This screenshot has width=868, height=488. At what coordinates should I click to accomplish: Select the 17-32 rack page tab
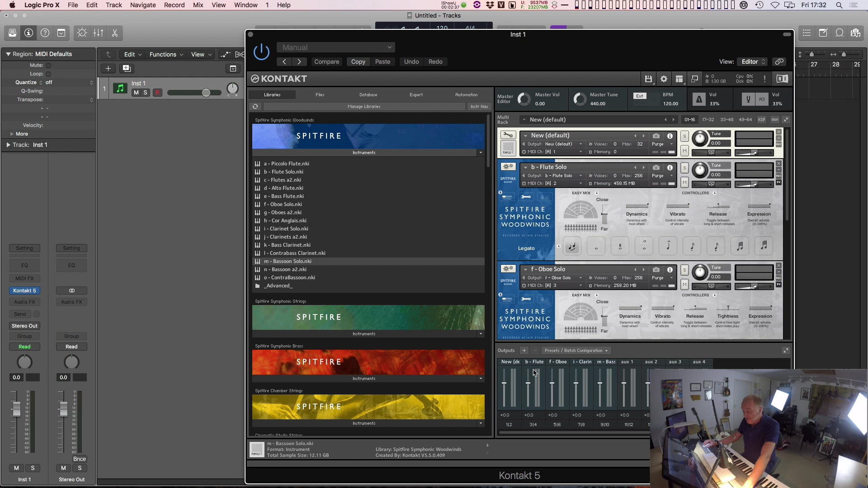pos(708,120)
